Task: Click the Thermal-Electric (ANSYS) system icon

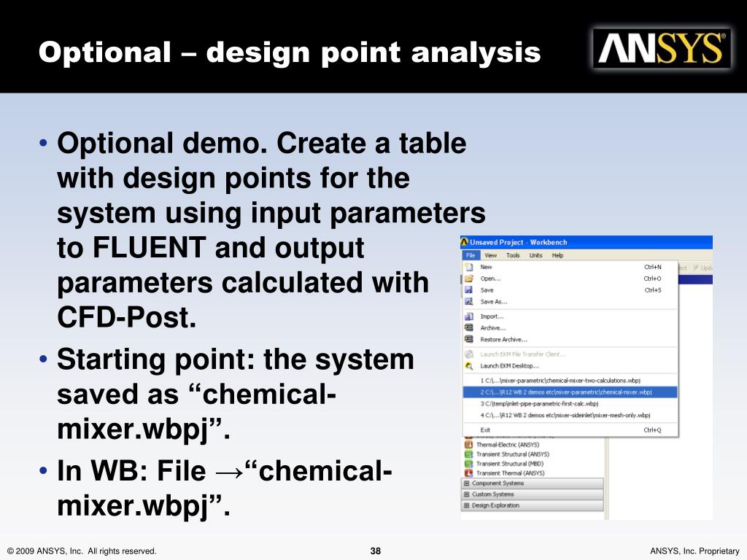Action: (x=468, y=445)
